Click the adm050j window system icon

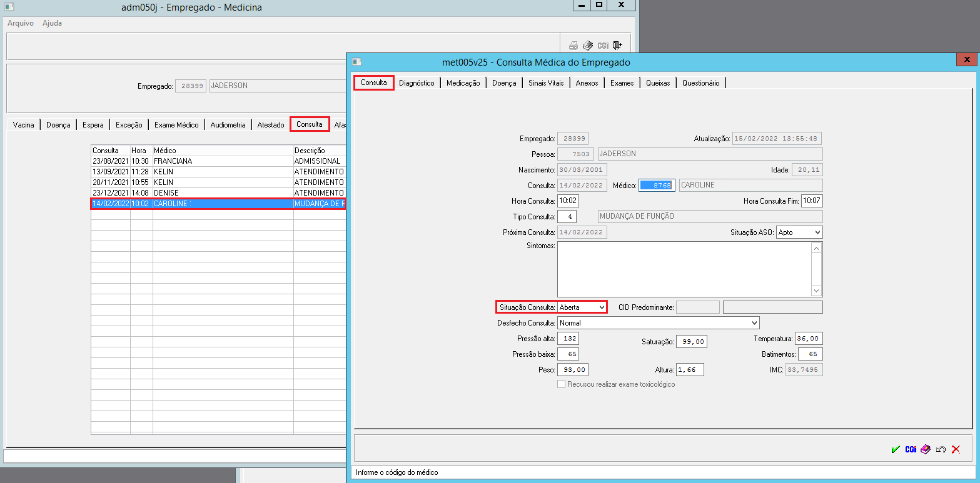(9, 7)
